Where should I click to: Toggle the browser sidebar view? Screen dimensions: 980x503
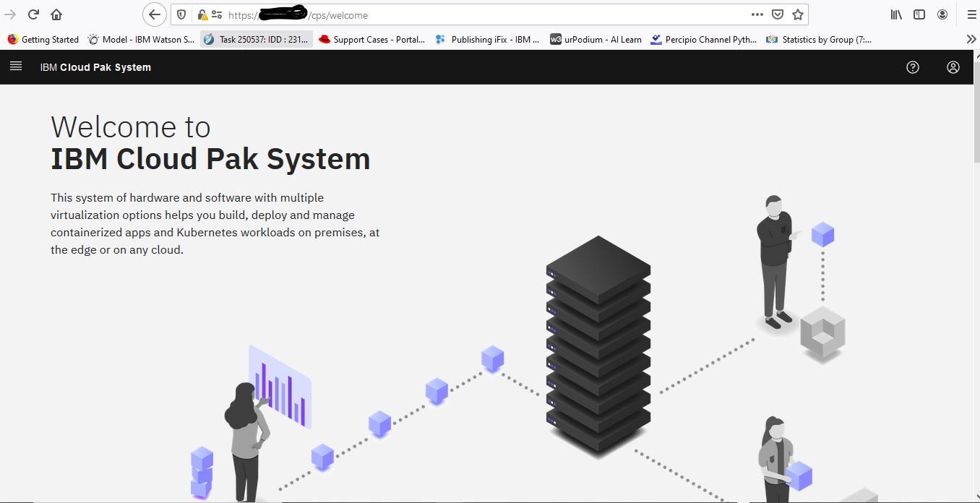[919, 14]
